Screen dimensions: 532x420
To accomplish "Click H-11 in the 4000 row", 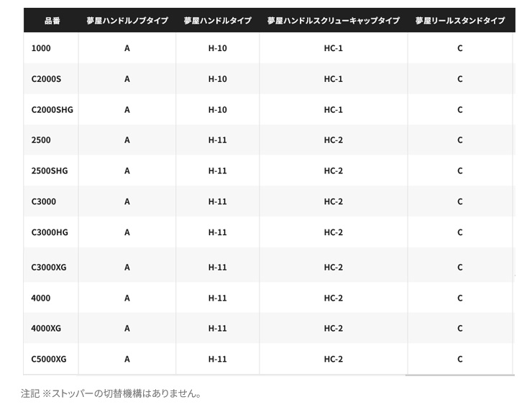I will [218, 298].
